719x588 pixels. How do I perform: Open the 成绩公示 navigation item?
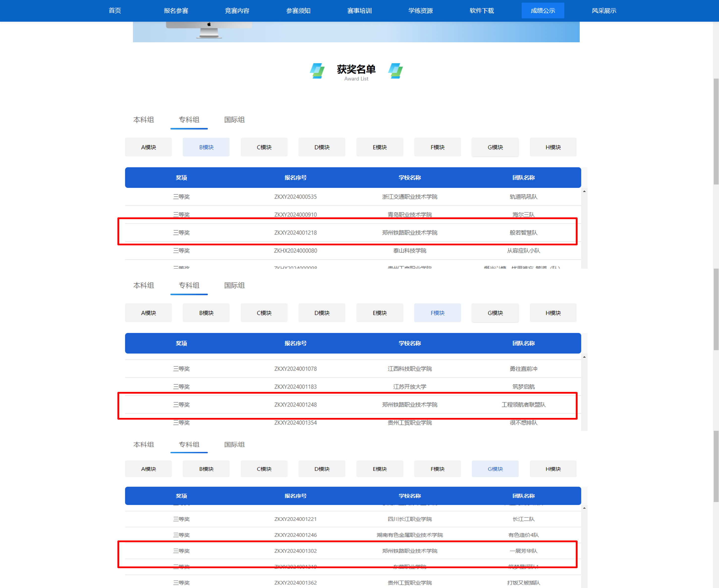point(543,10)
